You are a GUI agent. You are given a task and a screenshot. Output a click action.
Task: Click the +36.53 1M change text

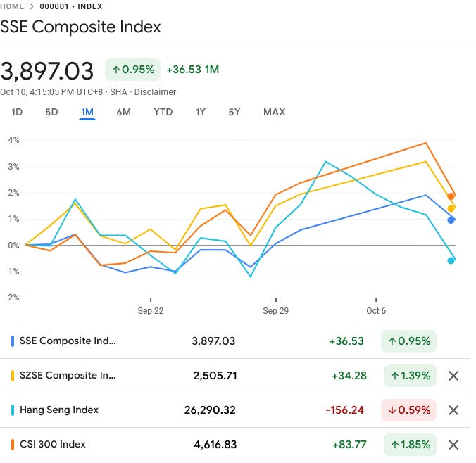point(193,70)
